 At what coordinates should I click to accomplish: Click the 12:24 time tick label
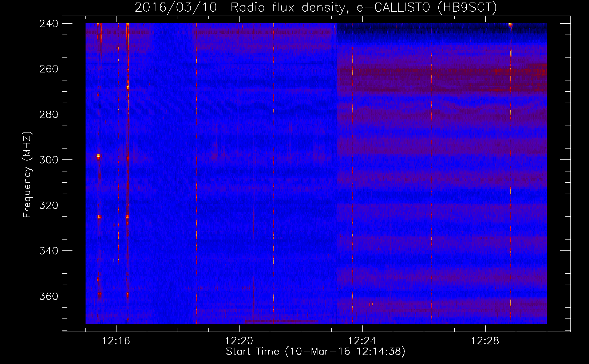point(362,341)
